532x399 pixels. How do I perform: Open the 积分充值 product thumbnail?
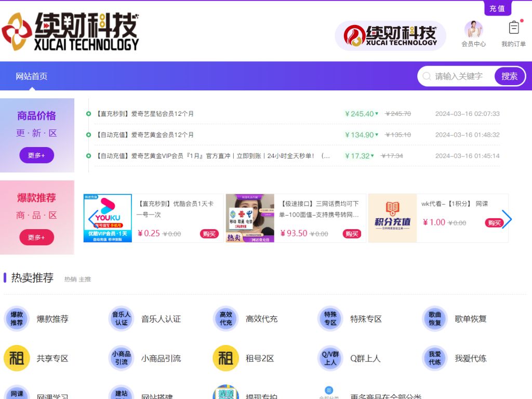[x=392, y=218]
